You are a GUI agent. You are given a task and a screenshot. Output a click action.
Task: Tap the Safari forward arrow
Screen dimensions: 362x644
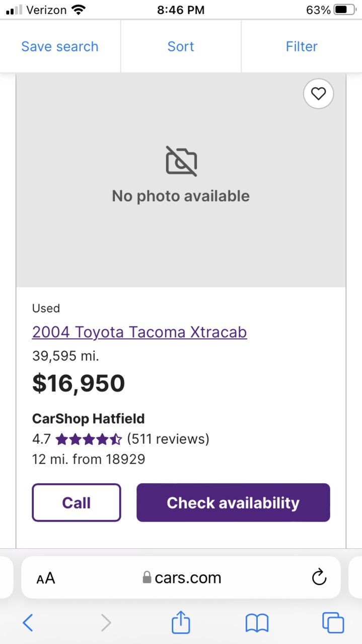tap(106, 623)
